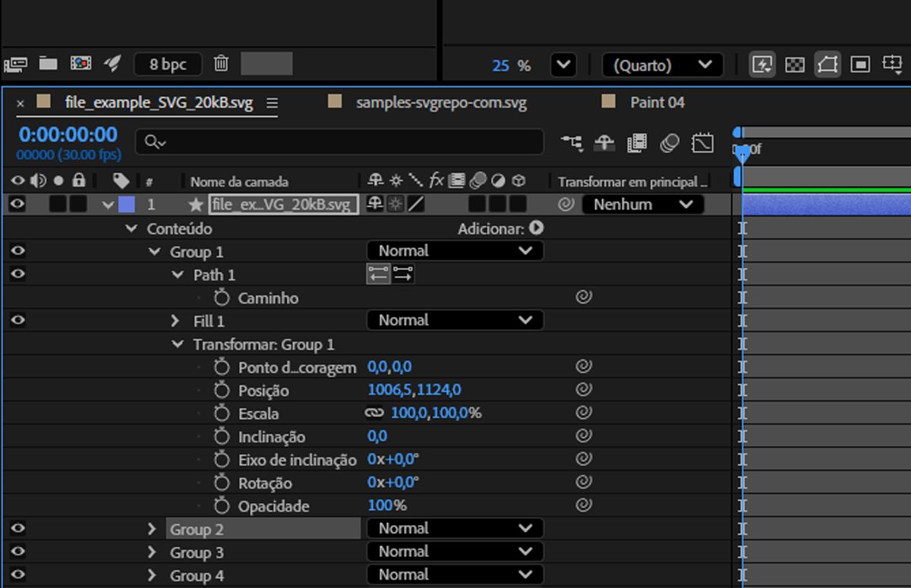Open Fill 1 Normal blend mode dropdown

tap(455, 320)
